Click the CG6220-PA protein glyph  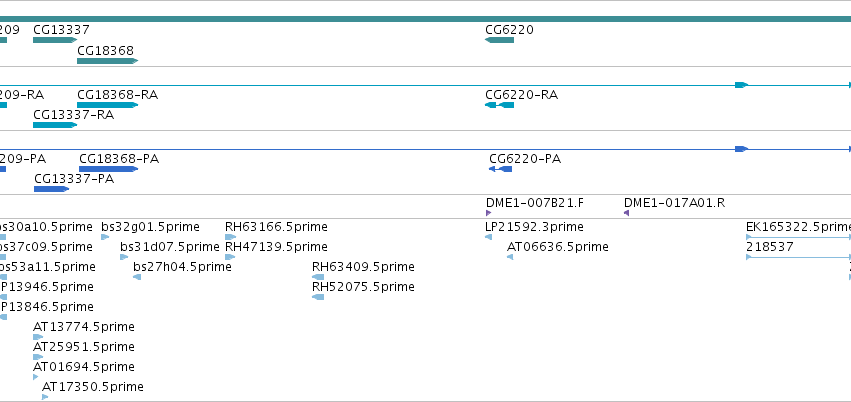[x=500, y=169]
